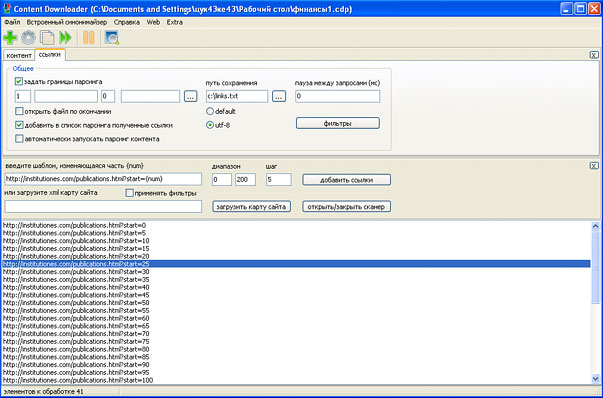Image resolution: width=603 pixels, height=398 pixels.
Task: Start parsing with the green double-arrow icon
Action: [x=65, y=38]
